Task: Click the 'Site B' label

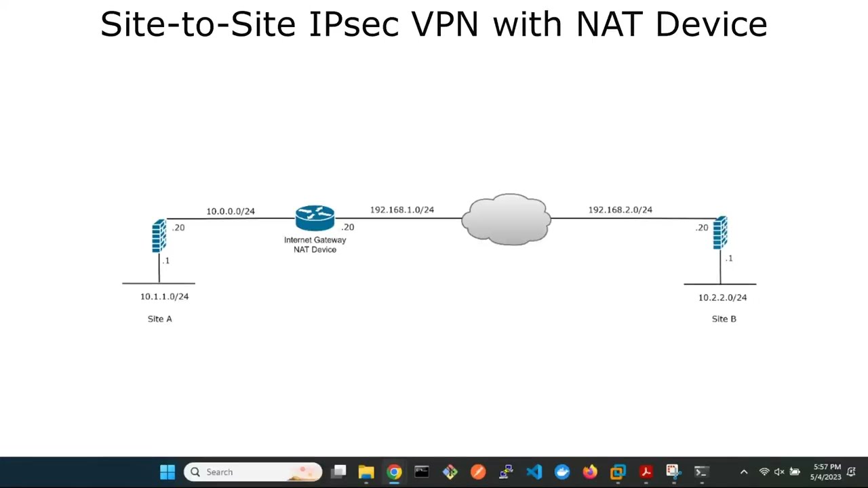Action: click(724, 319)
